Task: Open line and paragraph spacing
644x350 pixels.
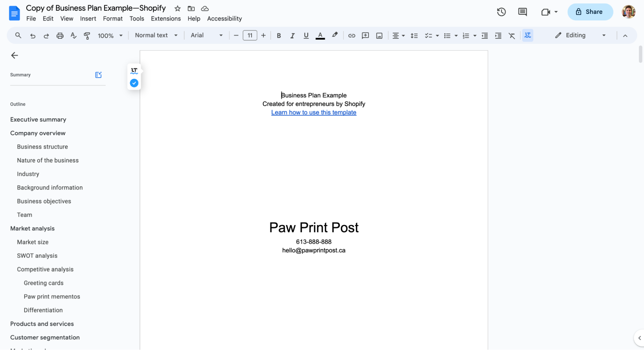Action: click(414, 35)
